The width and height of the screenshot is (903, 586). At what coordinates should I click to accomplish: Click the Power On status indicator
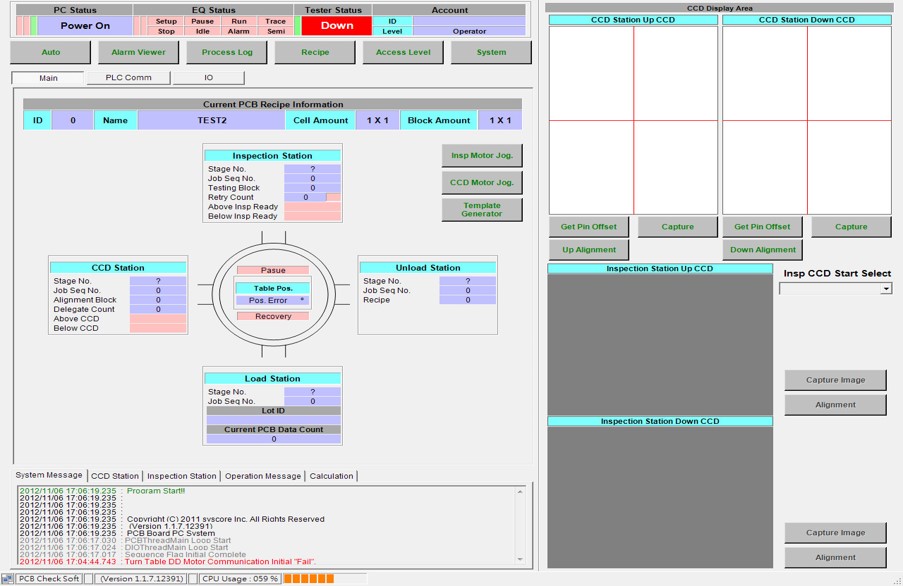(85, 26)
